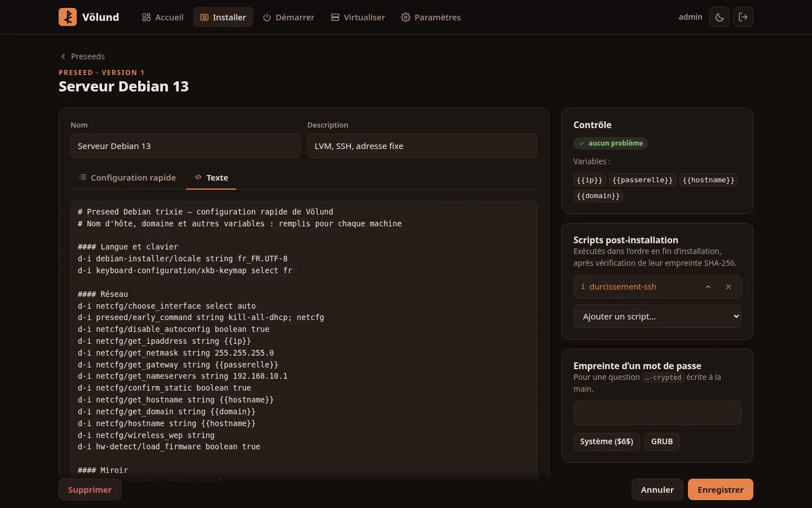Open the Accueil menu item

click(x=162, y=17)
